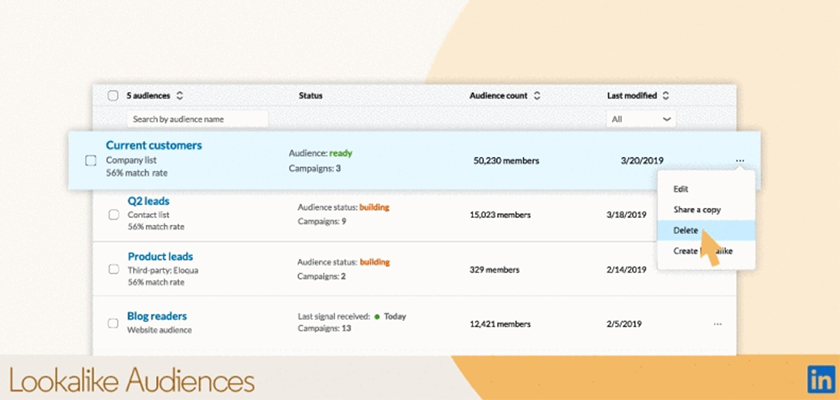Open the Q2 leads audience link
840x400 pixels.
148,201
